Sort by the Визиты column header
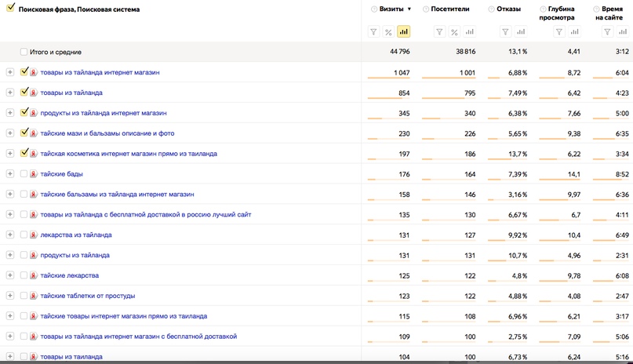This screenshot has height=364, width=633. (391, 9)
